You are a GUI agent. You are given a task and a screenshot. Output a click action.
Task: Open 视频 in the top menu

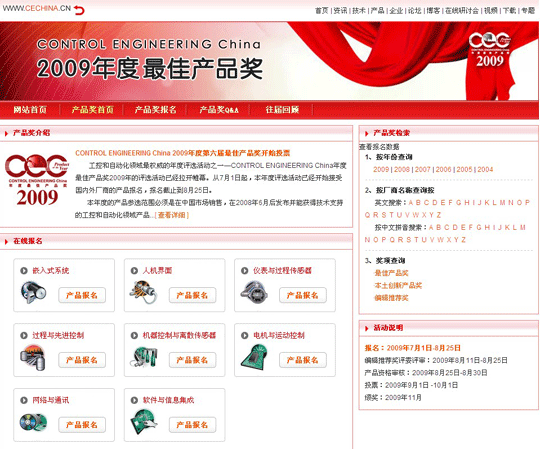[x=491, y=11]
